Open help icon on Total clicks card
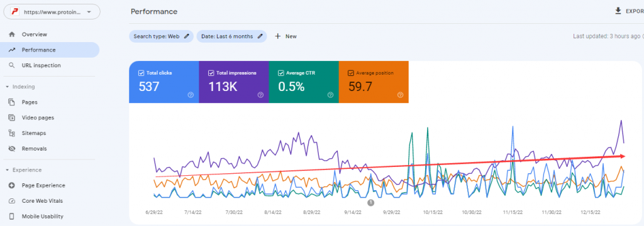This screenshot has width=644, height=226. pos(191,95)
